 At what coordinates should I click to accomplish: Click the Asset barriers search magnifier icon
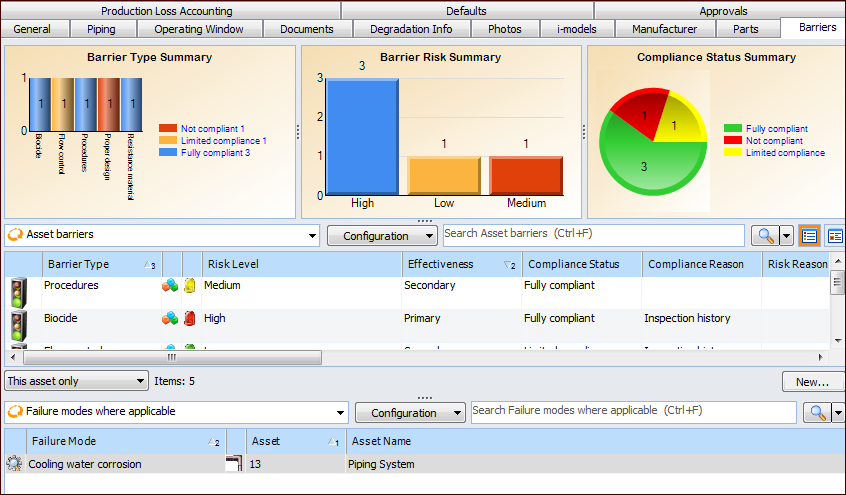point(766,236)
